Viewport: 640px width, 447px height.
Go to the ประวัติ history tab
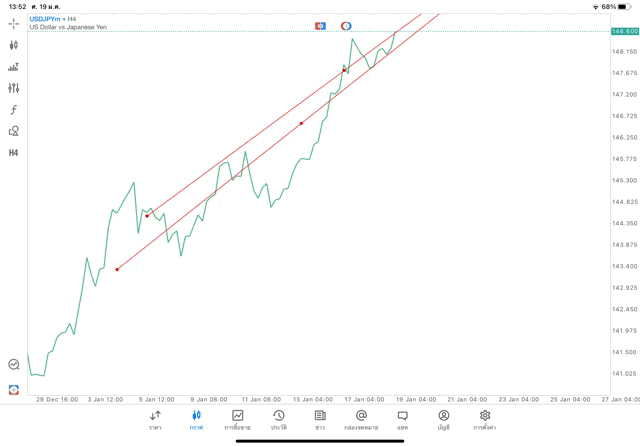[279, 420]
